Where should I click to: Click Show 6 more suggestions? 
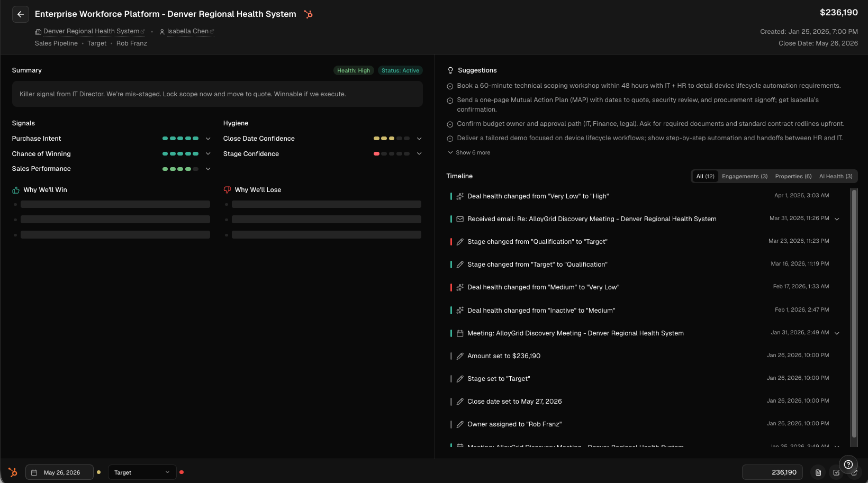click(x=469, y=152)
